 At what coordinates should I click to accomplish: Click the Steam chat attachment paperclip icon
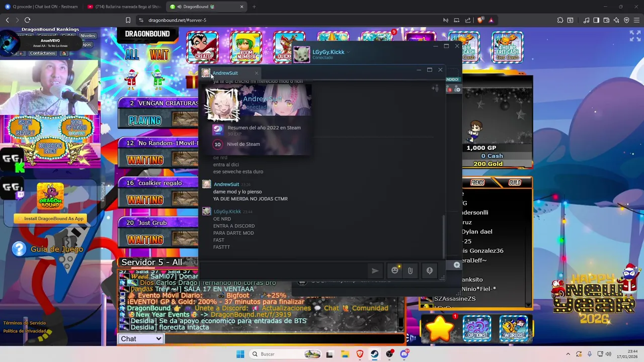410,270
